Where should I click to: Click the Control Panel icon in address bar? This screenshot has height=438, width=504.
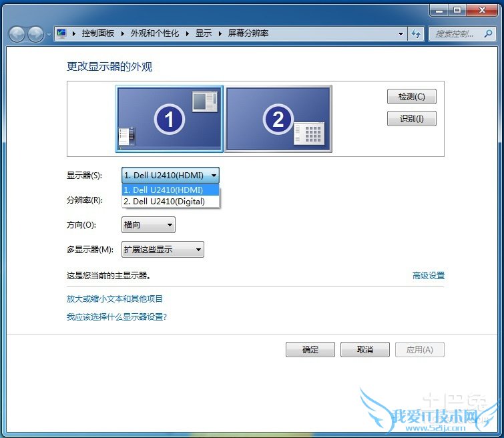pyautogui.click(x=61, y=33)
